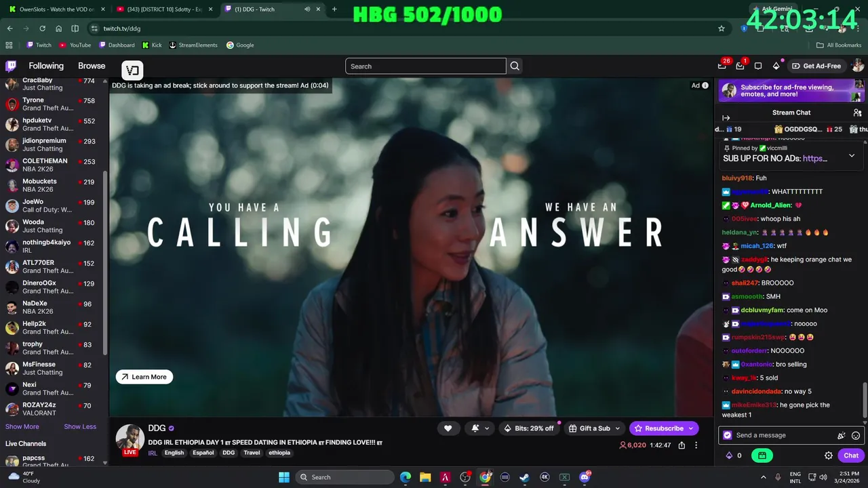The width and height of the screenshot is (868, 488).
Task: Click the purple Chat send button
Action: point(851,455)
